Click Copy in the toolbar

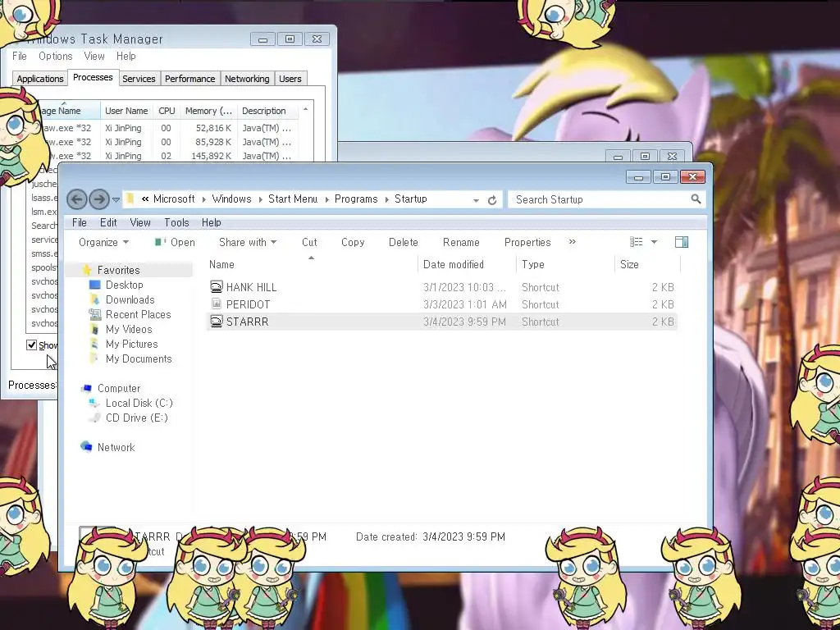point(353,242)
